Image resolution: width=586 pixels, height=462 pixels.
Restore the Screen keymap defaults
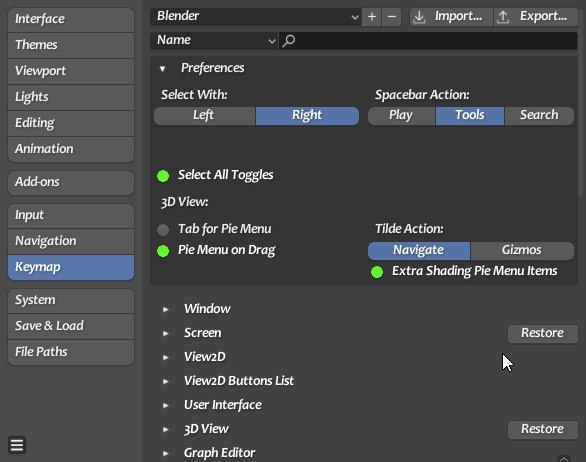click(542, 333)
